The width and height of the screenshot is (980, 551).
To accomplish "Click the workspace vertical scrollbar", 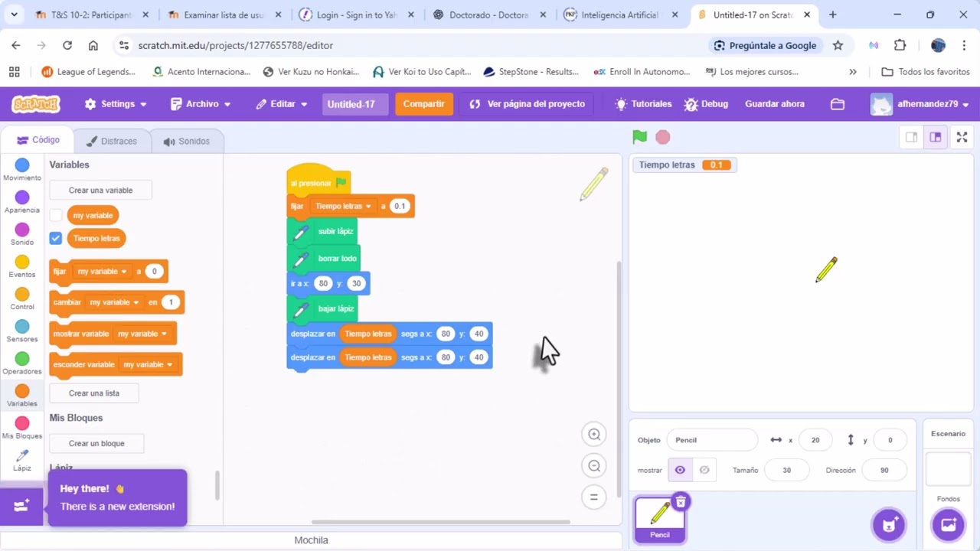I will [x=618, y=379].
